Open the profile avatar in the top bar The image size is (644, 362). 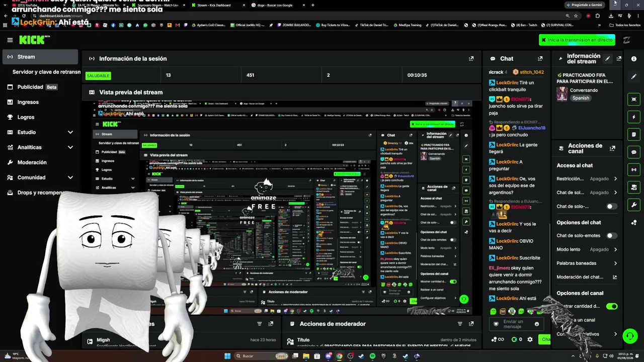click(627, 40)
